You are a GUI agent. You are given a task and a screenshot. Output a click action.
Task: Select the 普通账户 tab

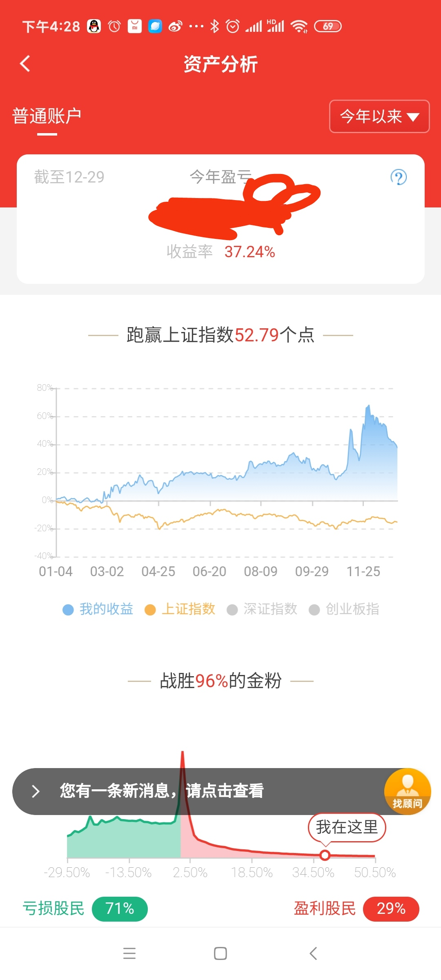pyautogui.click(x=47, y=116)
